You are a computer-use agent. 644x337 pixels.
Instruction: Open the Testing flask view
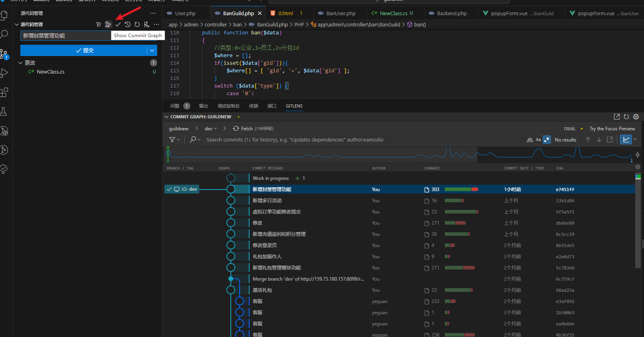4,112
